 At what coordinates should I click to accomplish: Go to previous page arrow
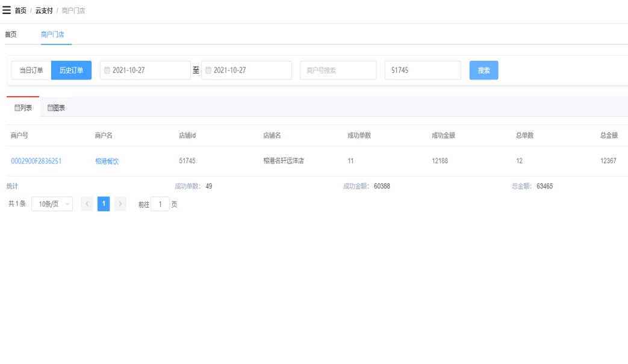coord(87,204)
